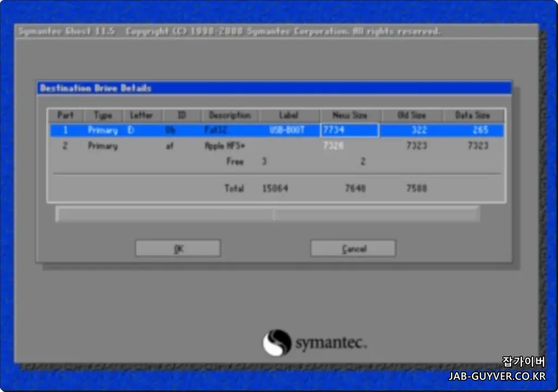
Task: Click Primary type in partition 2 row
Action: (x=102, y=146)
